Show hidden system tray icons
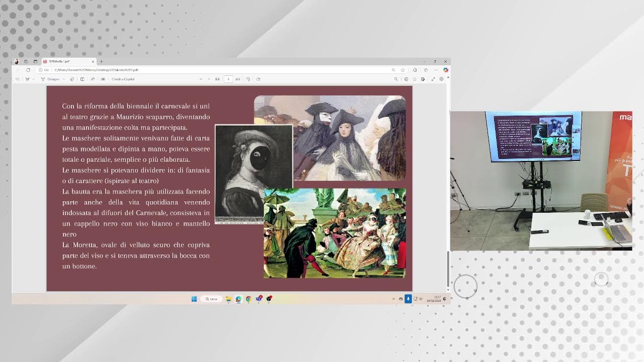Viewport: 644px width, 362px height. coord(393,299)
